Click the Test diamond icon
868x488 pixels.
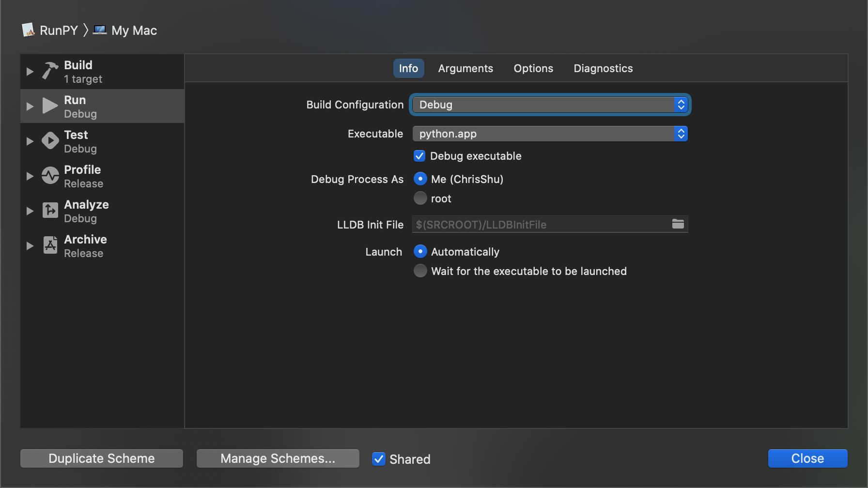pos(50,140)
